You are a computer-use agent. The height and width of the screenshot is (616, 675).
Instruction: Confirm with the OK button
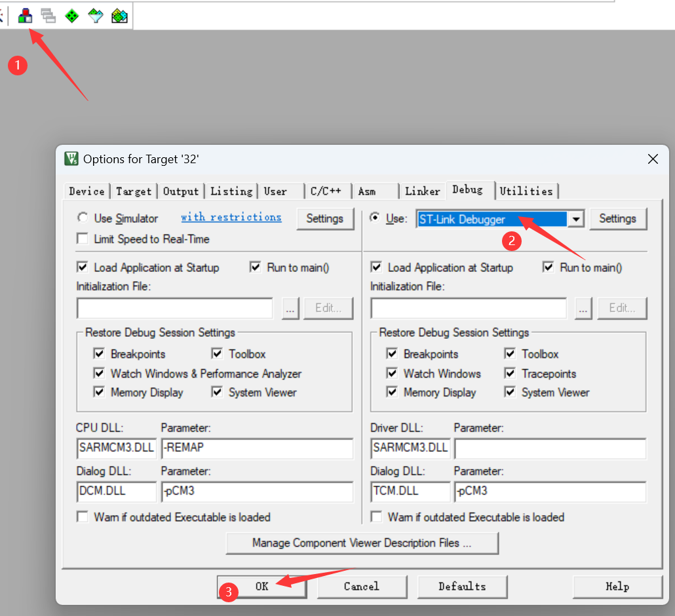(261, 587)
